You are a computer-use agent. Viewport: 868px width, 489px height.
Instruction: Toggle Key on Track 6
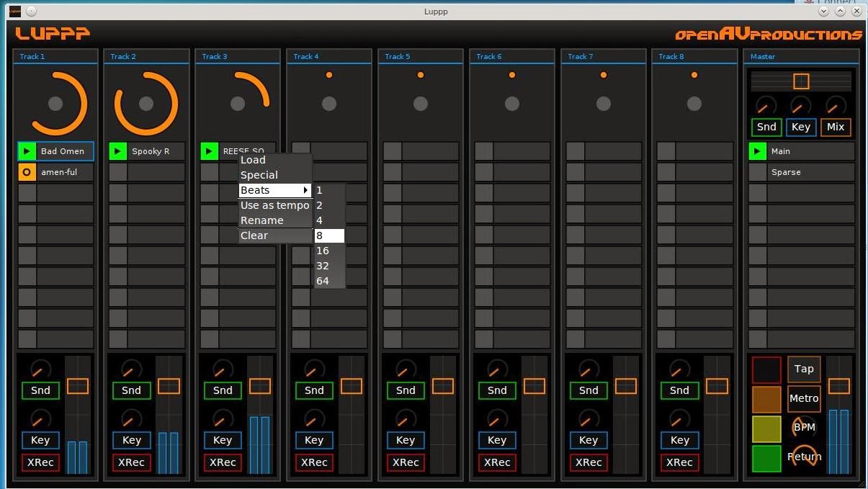click(x=497, y=440)
